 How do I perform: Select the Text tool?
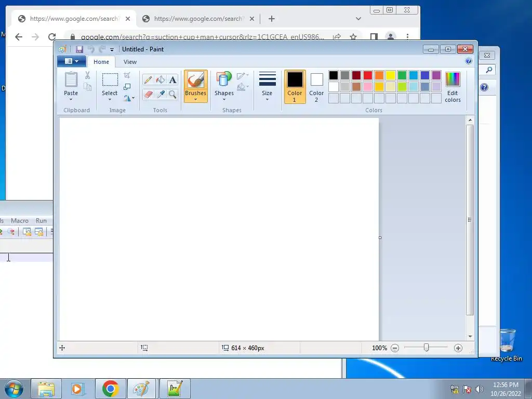click(x=172, y=79)
